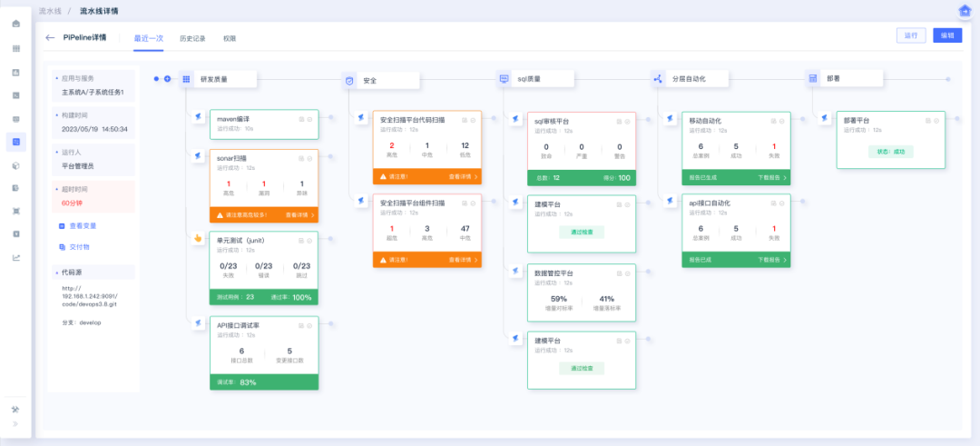Open the 查看变量 link

tap(82, 225)
